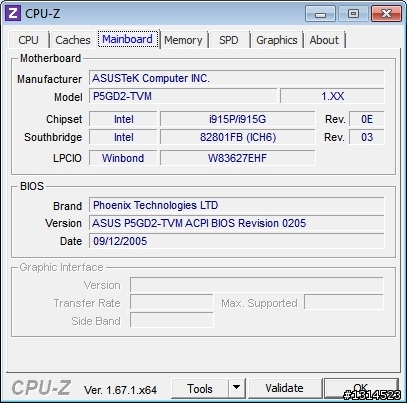Click the Graphic Interface Version field
The width and height of the screenshot is (407, 403).
(257, 285)
